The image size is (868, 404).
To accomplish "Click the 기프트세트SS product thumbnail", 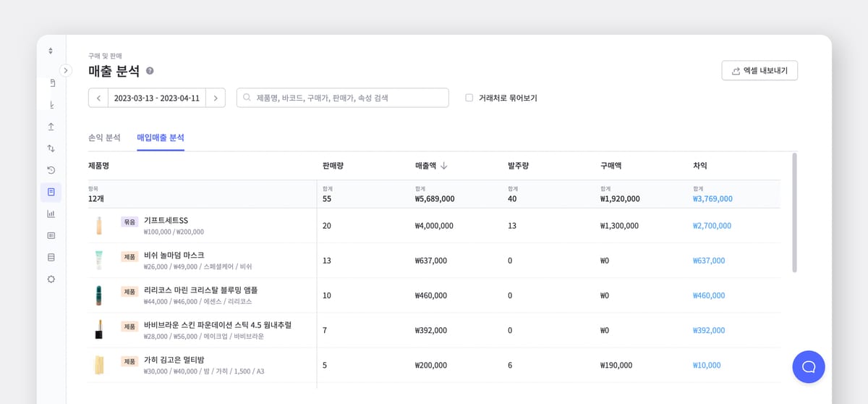I will 98,226.
